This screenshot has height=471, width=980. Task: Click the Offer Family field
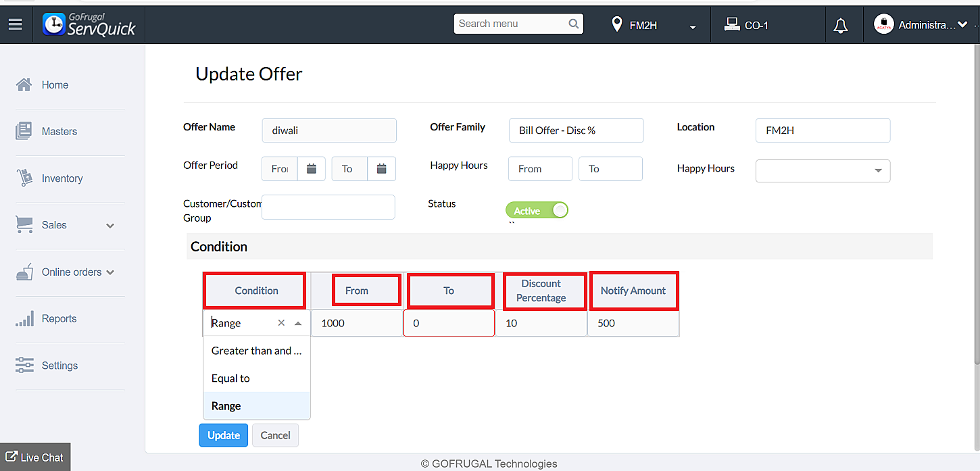coord(576,130)
